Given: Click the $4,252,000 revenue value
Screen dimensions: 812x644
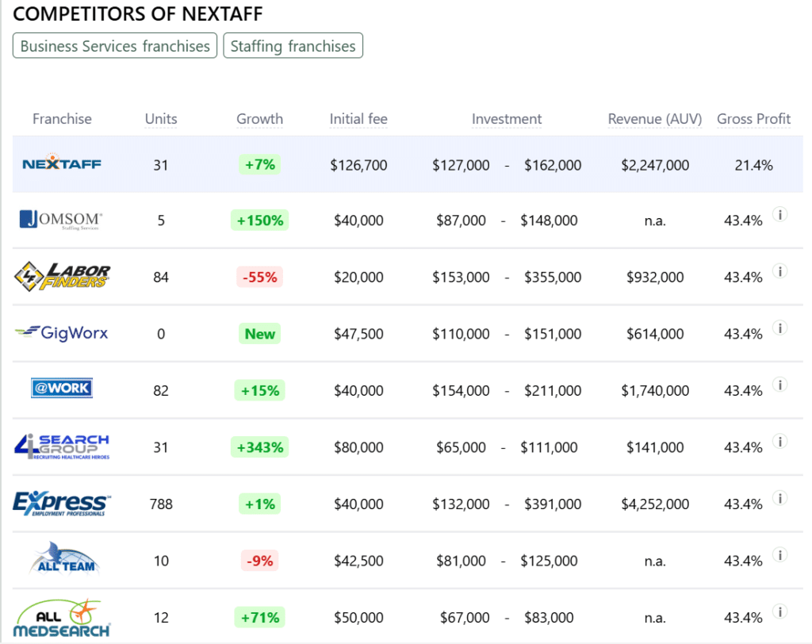Looking at the screenshot, I should (x=654, y=504).
